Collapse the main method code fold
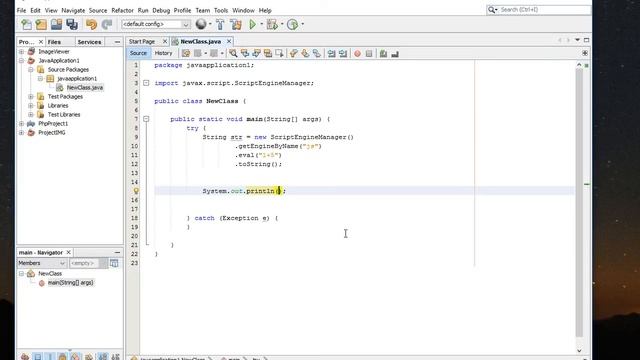This screenshot has height=360, width=640. coord(146,119)
